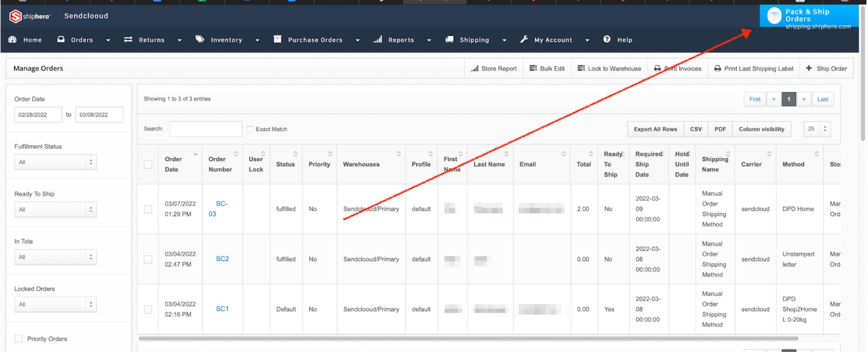Click the Column visibility button
The image size is (868, 352).
(762, 129)
